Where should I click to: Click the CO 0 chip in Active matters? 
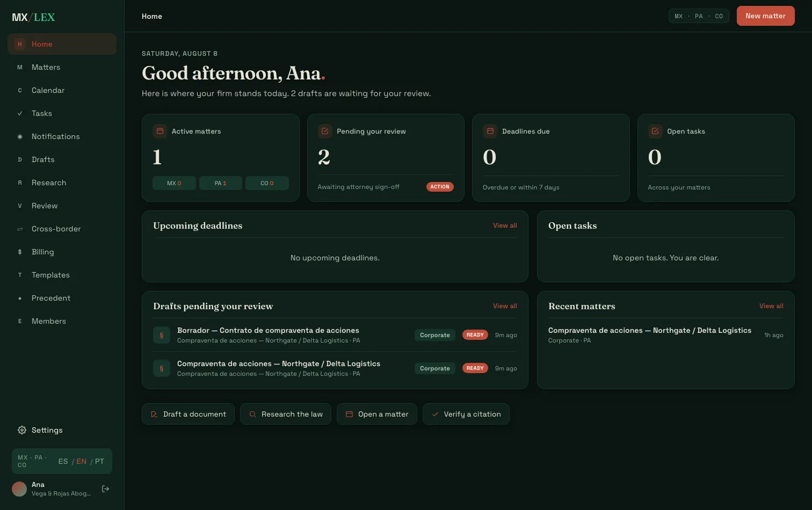[x=267, y=183]
